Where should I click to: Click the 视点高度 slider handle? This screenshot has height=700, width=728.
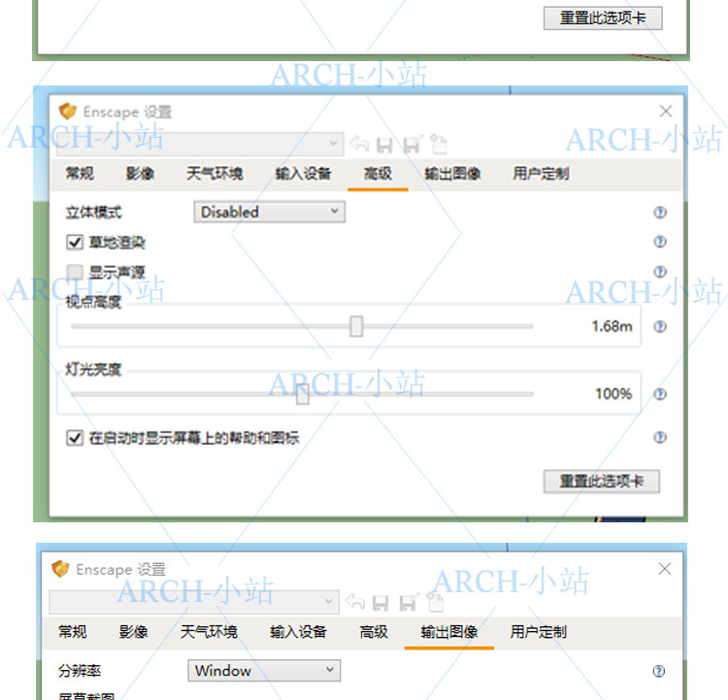point(356,326)
